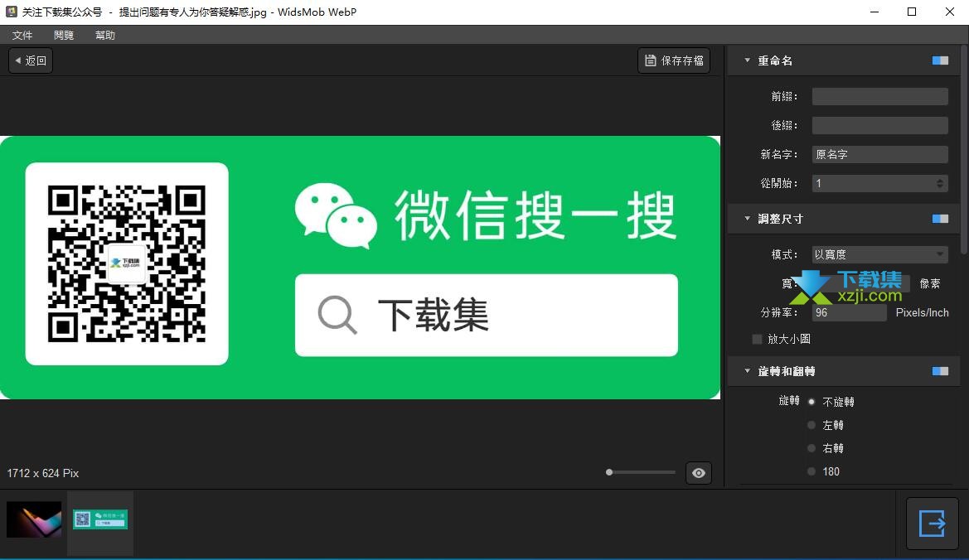Maximize the WidsMob WebP window

(x=912, y=12)
